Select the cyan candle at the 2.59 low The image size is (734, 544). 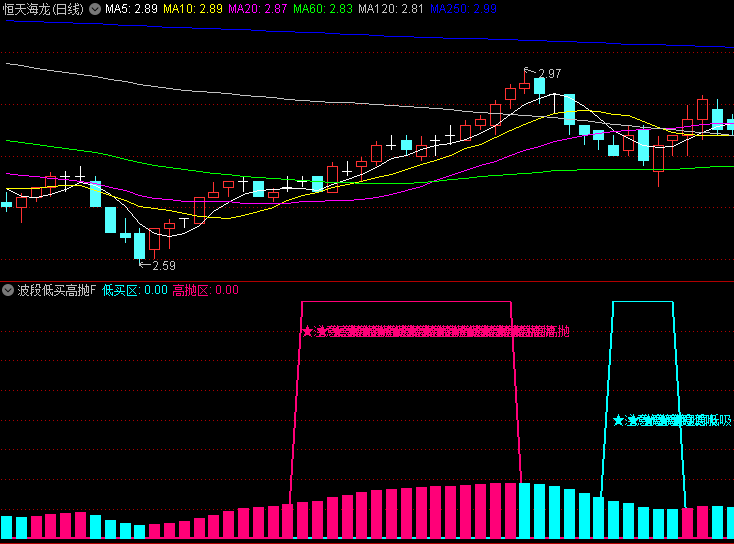(139, 245)
